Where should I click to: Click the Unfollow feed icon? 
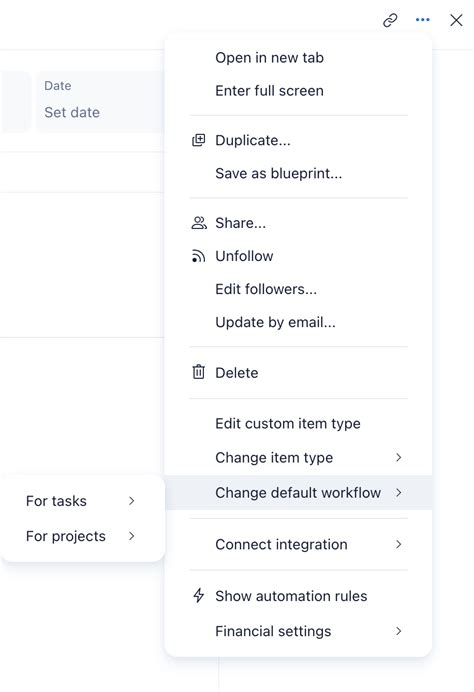[x=199, y=256]
